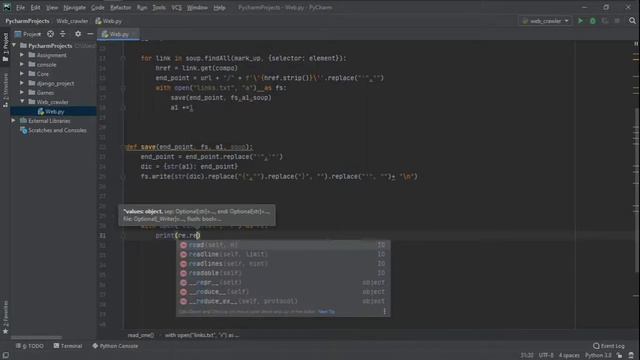Expand External Libraries node
The image size is (640, 360).
click(x=13, y=120)
